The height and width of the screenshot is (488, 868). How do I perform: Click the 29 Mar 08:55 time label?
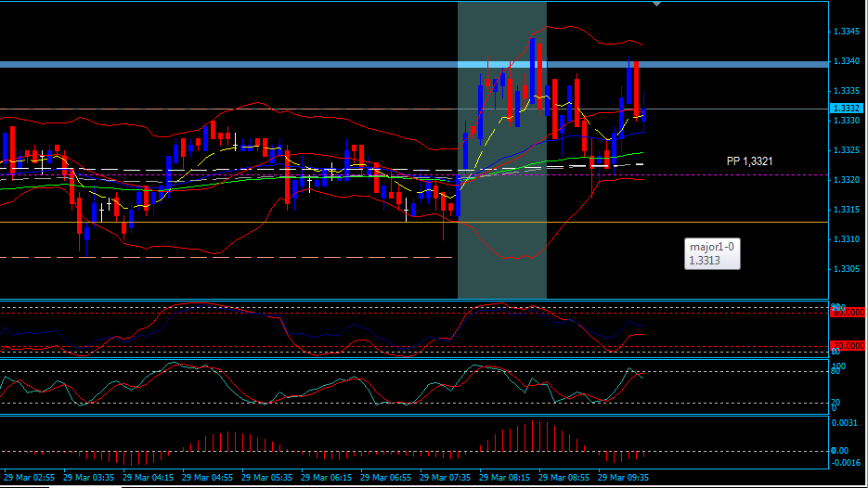(x=564, y=477)
